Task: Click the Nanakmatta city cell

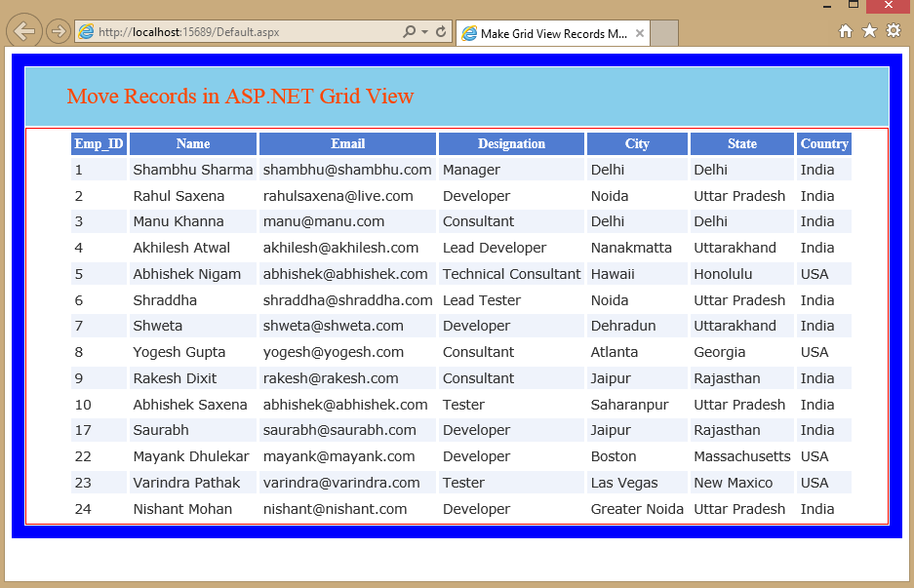Action: pyautogui.click(x=637, y=248)
